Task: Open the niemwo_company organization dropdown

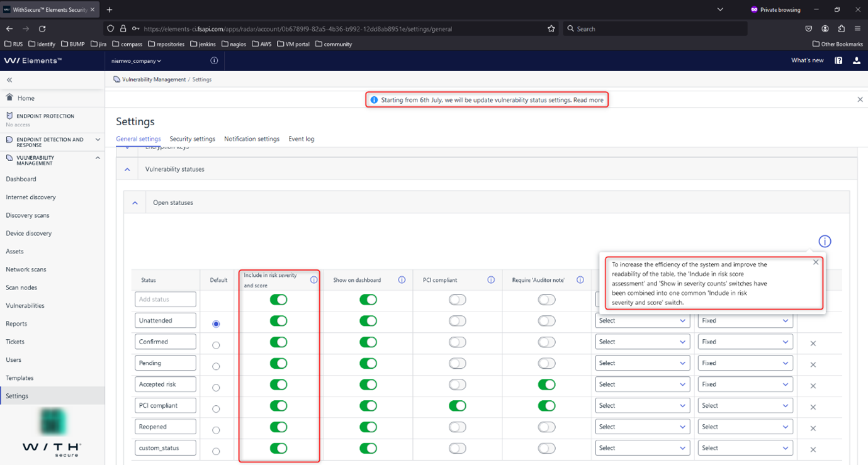Action: pos(137,61)
